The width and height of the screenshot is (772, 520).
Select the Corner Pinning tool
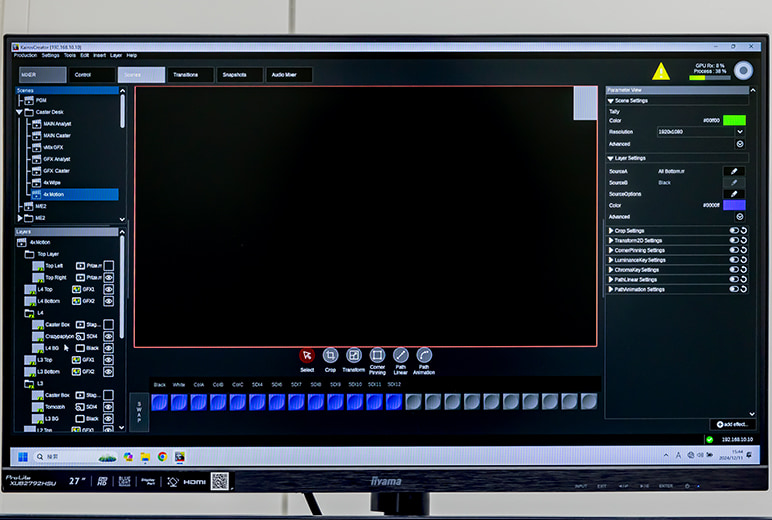[377, 355]
